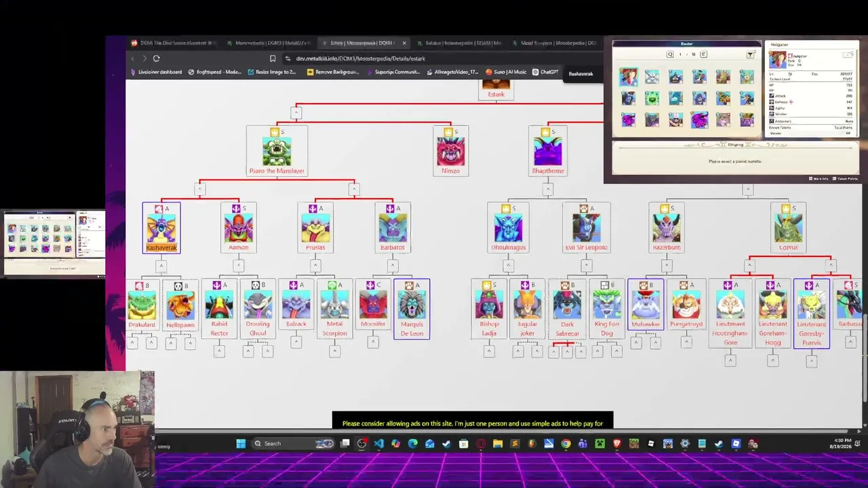Click the desktop preview thumbnail window

point(54,243)
